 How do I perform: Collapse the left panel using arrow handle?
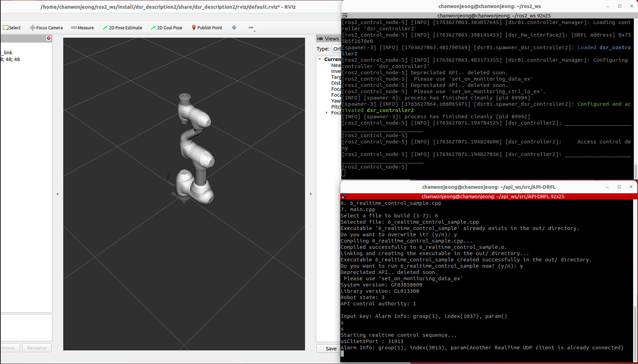57,194
